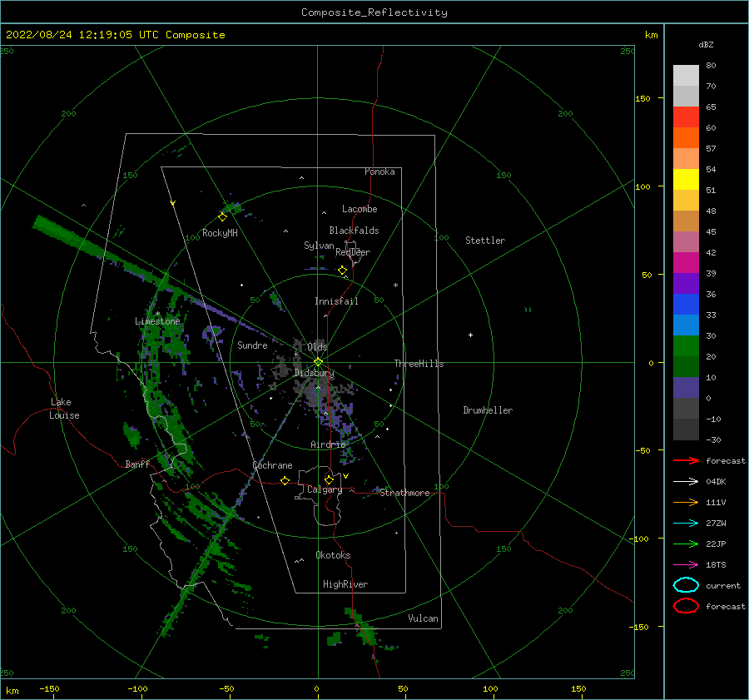Click the dBZ scale heading

[706, 45]
